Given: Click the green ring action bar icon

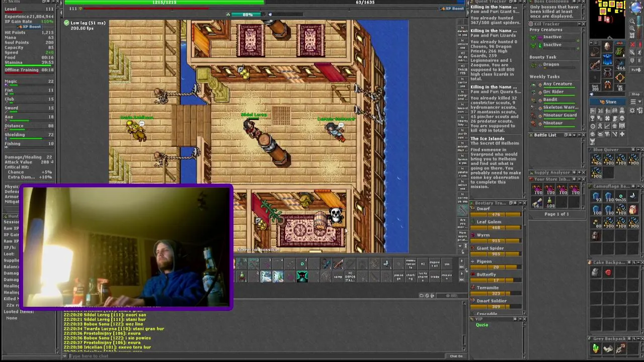Looking at the screenshot, I should coord(302,263).
